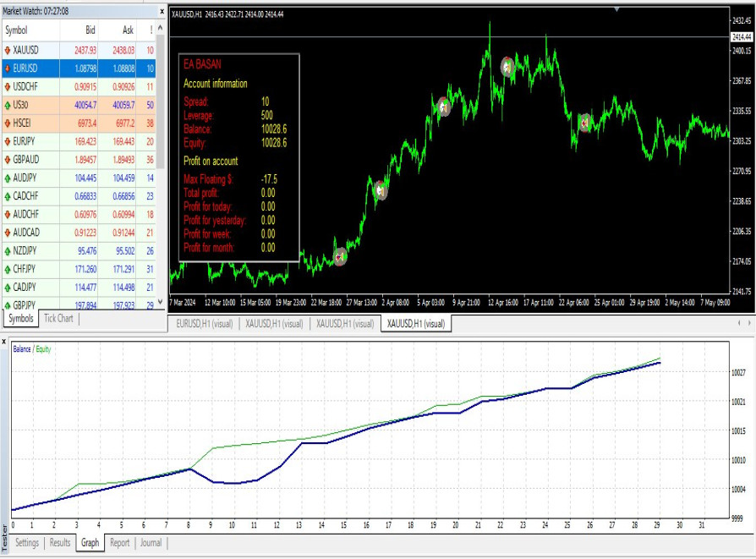Click the trade marker at the chart peak
756x559 pixels.
tap(507, 67)
